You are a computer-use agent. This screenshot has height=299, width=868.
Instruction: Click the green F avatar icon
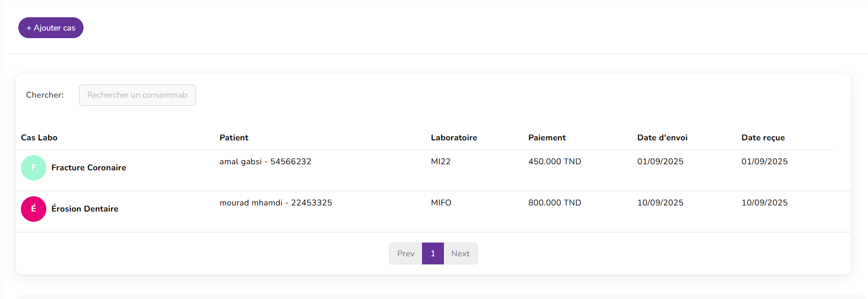point(34,168)
